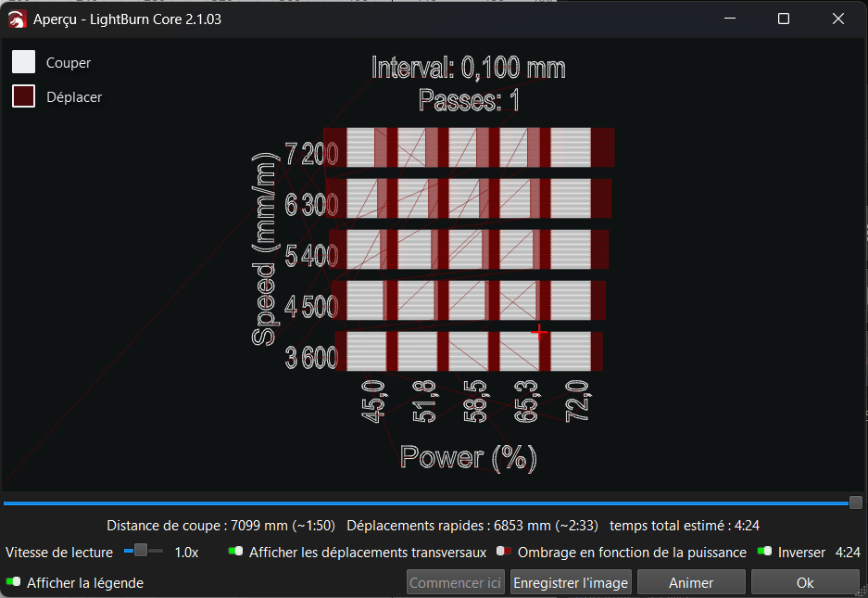Close the Aperçu preview window
This screenshot has height=598, width=868.
click(838, 19)
